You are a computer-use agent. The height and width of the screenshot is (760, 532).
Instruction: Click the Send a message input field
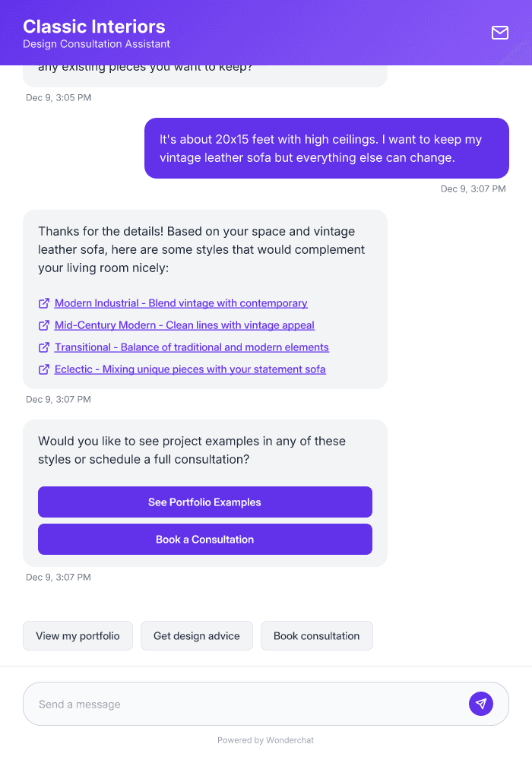(228, 703)
